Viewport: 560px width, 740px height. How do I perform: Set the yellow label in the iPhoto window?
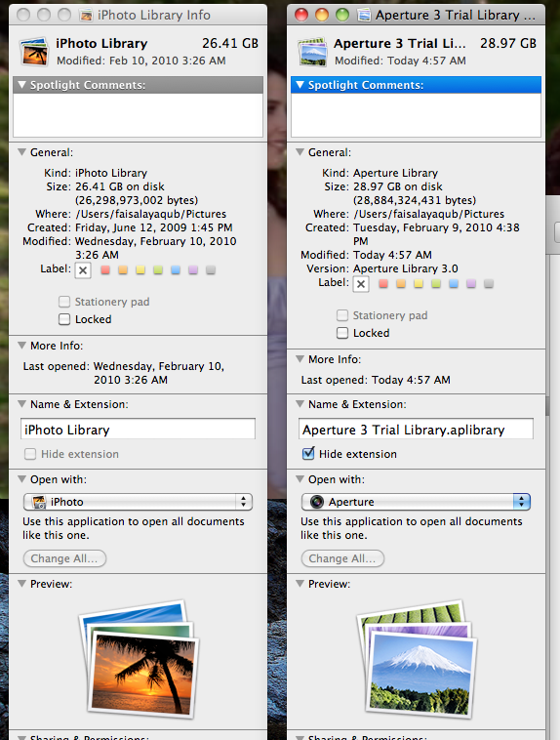point(140,270)
